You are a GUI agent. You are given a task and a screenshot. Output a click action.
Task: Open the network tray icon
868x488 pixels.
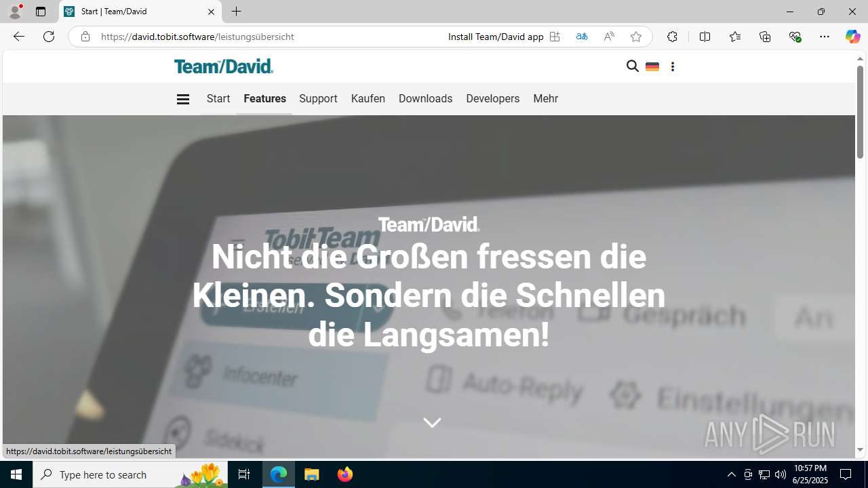(x=764, y=474)
